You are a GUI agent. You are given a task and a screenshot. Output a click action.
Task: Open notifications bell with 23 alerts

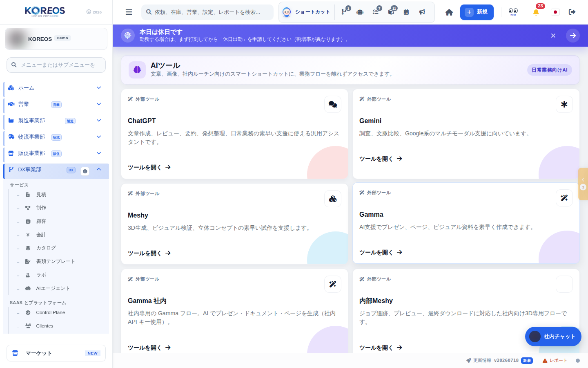536,12
